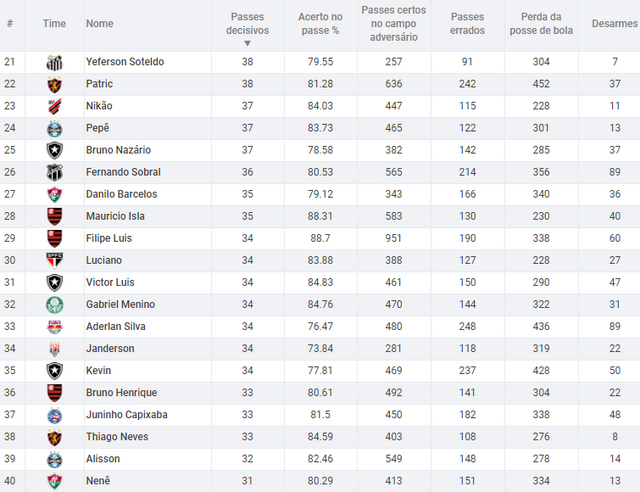This screenshot has height=492, width=640.
Task: Select the Nome column header
Action: (100, 24)
